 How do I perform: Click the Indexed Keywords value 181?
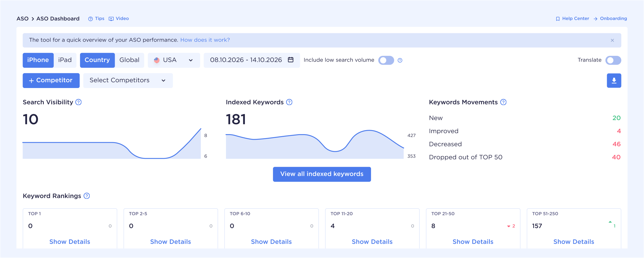click(236, 119)
